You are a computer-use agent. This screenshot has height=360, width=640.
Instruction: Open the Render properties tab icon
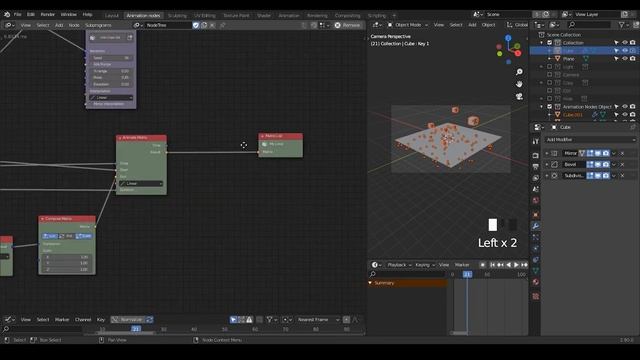536,156
